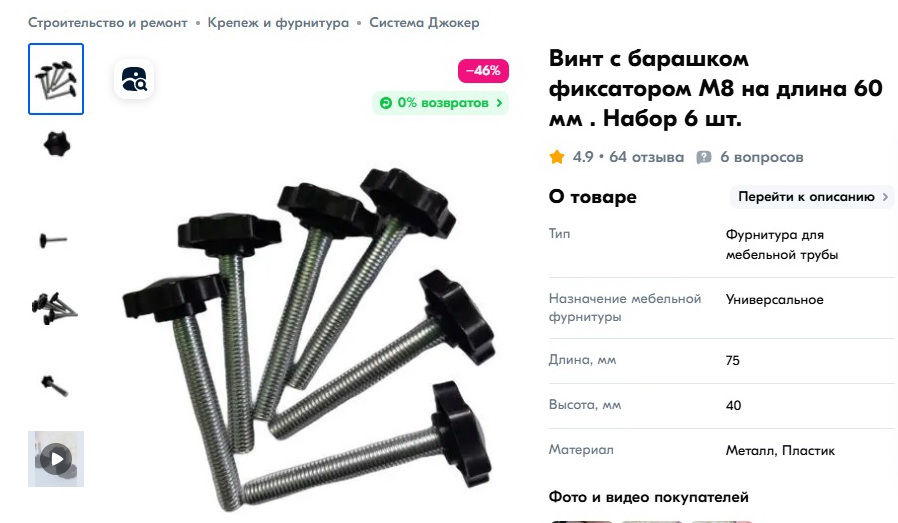Click the green returns circle icon
This screenshot has width=898, height=523.
[x=386, y=103]
